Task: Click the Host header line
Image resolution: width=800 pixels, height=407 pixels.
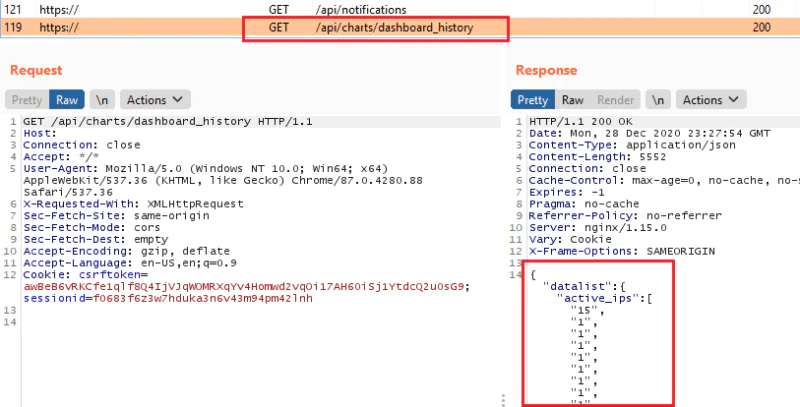Action: 40,134
